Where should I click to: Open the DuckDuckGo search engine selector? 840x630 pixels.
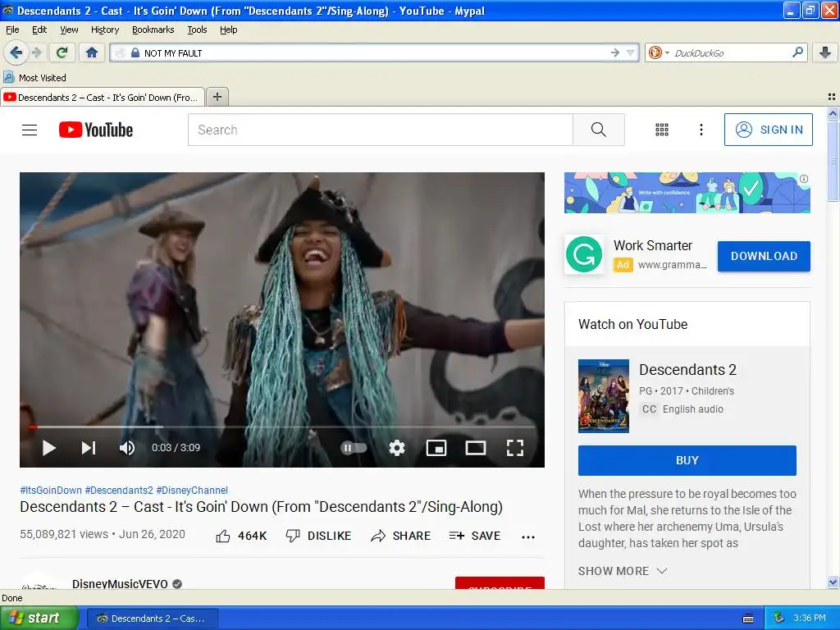[659, 52]
